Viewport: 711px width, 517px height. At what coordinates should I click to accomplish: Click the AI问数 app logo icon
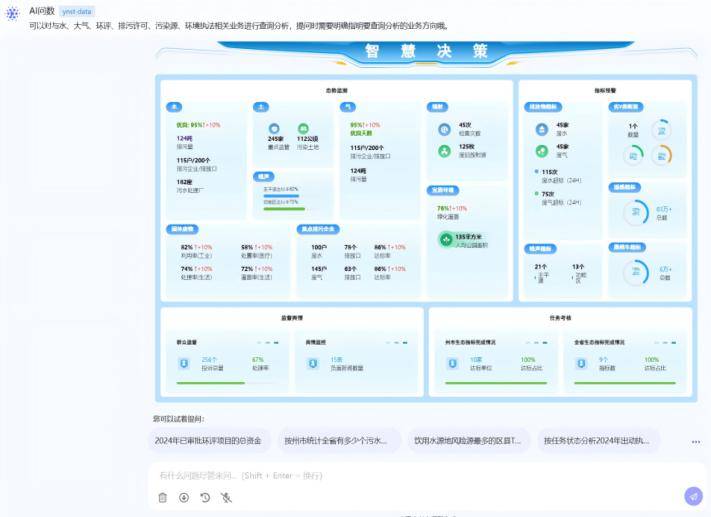pyautogui.click(x=12, y=14)
